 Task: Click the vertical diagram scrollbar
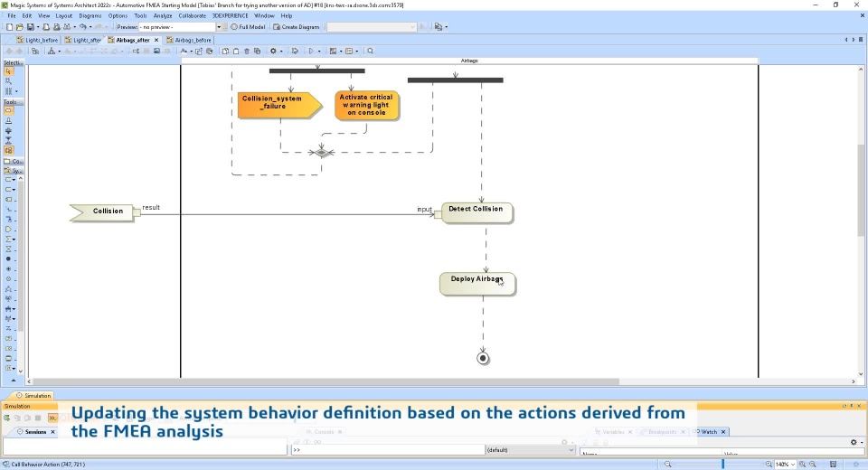click(x=861, y=191)
